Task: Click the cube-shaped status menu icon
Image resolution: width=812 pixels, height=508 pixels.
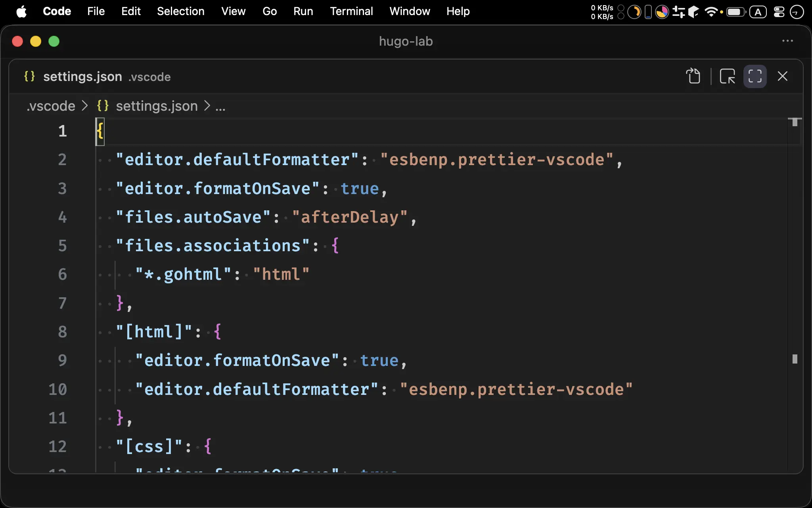Action: [x=693, y=12]
